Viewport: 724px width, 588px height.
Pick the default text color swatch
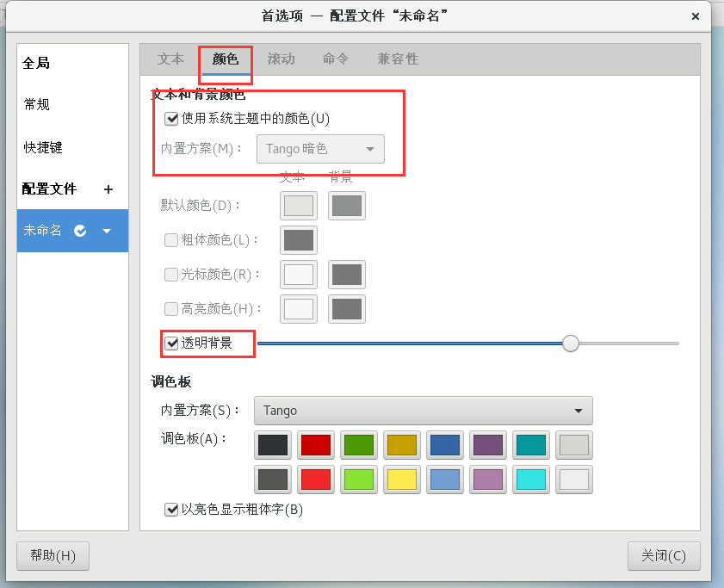[x=299, y=206]
